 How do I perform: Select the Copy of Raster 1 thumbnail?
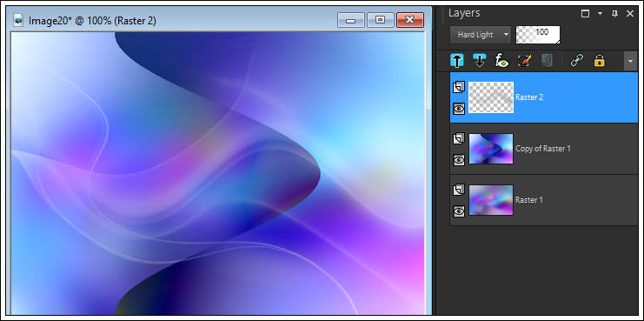point(491,149)
